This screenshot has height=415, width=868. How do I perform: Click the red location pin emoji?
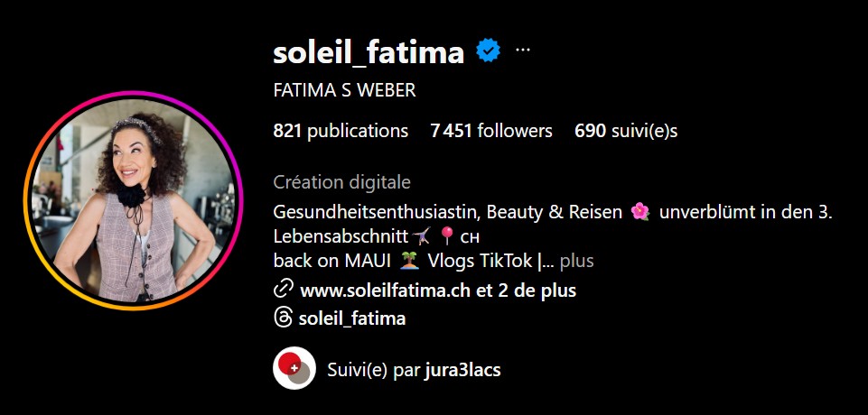[446, 236]
